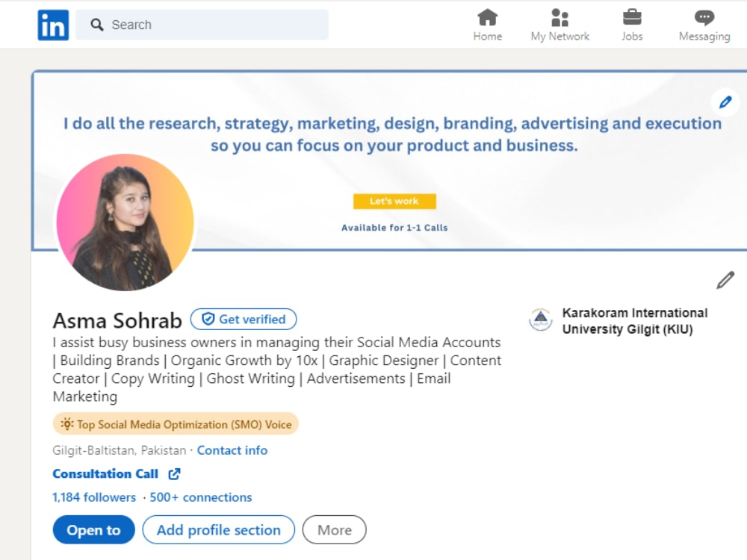The image size is (747, 560).
Task: Open the Jobs briefcase icon
Action: [x=632, y=18]
